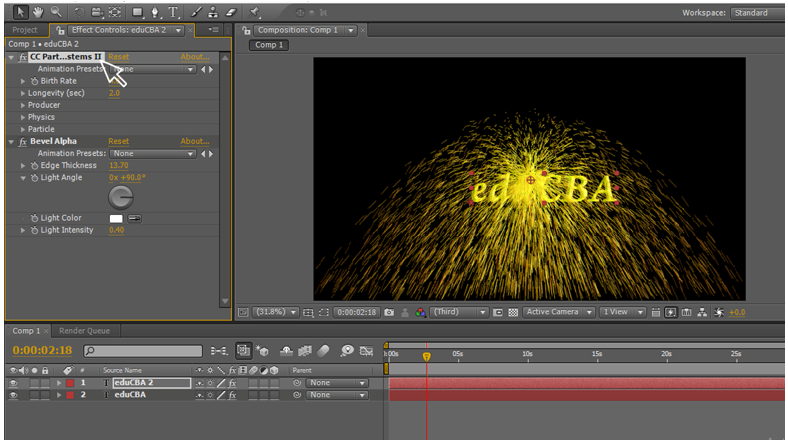This screenshot has height=442, width=788.
Task: Select Composition: Comp 1 viewer tab
Action: [298, 30]
